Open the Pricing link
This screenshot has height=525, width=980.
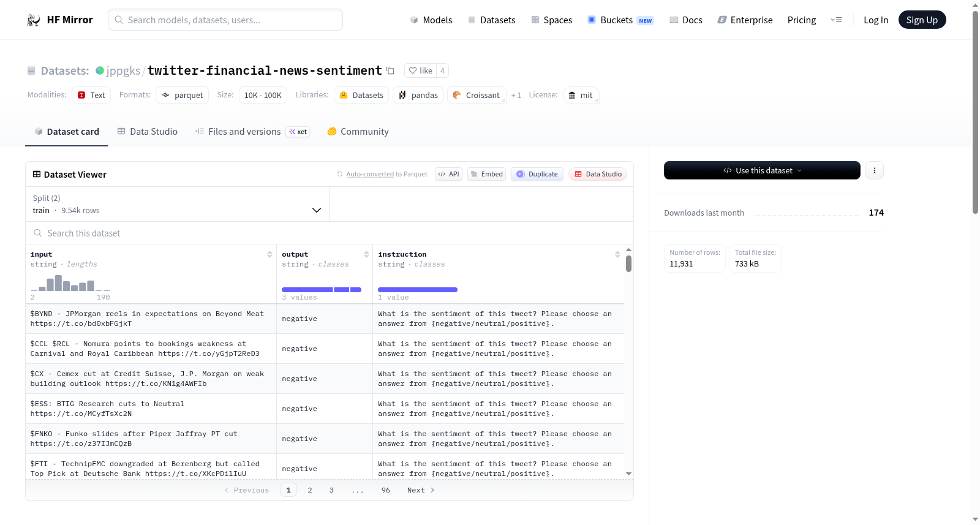coord(802,20)
